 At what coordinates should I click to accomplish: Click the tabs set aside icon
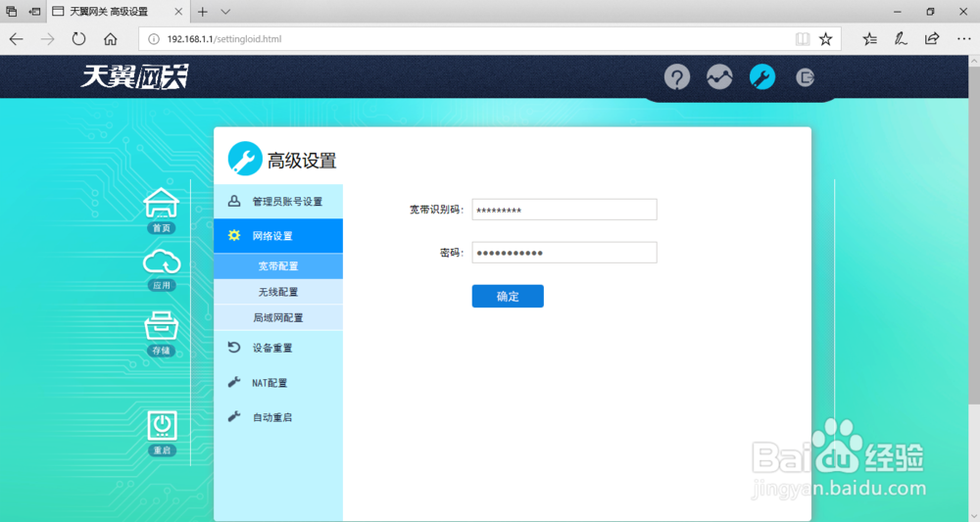tap(11, 12)
